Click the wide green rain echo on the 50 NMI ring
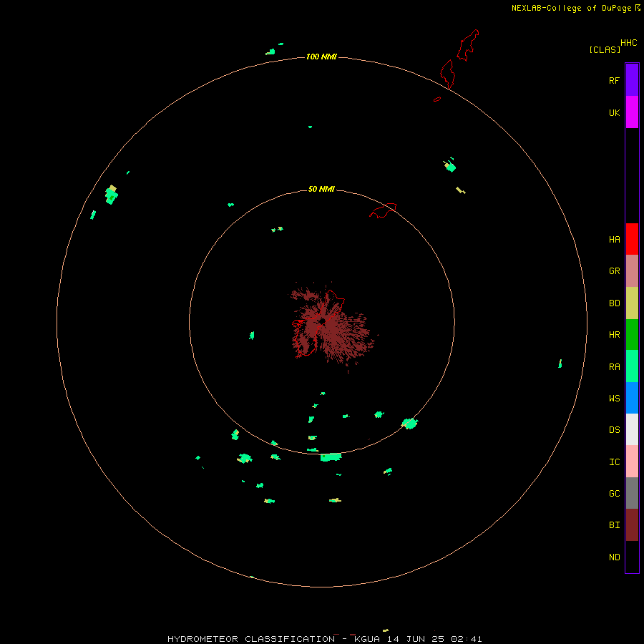Viewport: 644px width, 644px height. coord(331,457)
